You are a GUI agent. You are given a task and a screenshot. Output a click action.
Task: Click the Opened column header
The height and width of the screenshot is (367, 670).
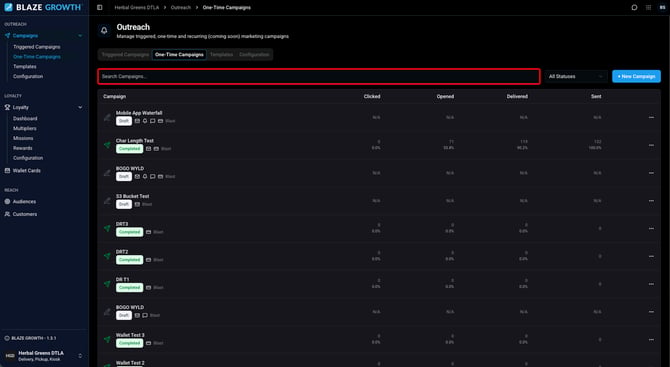[x=445, y=97]
